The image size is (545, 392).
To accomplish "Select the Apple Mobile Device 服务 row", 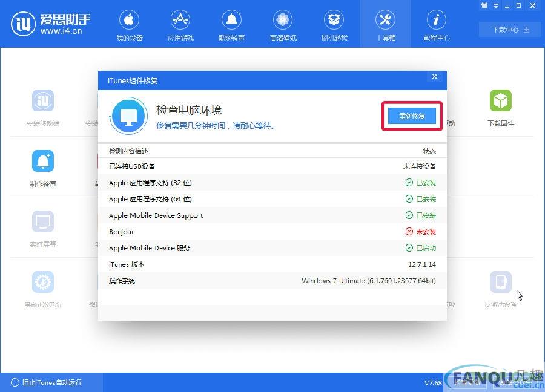I will point(272,248).
